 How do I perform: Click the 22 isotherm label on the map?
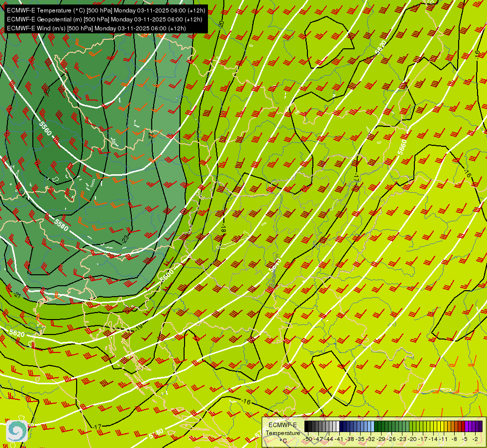click(x=151, y=135)
